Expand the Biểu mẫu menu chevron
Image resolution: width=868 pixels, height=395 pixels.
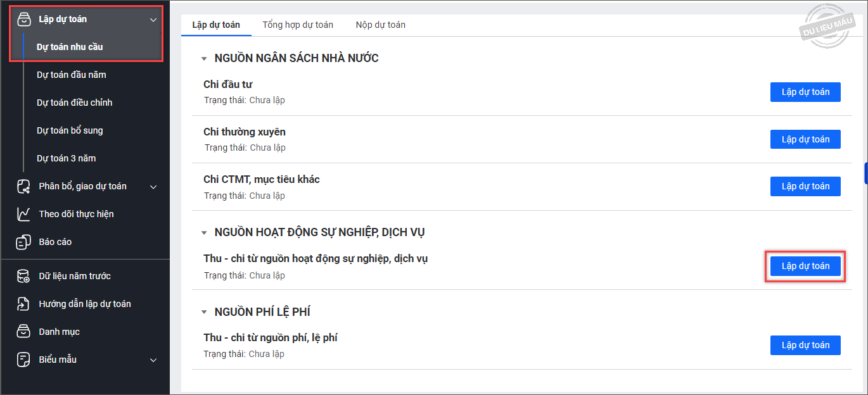pos(153,360)
